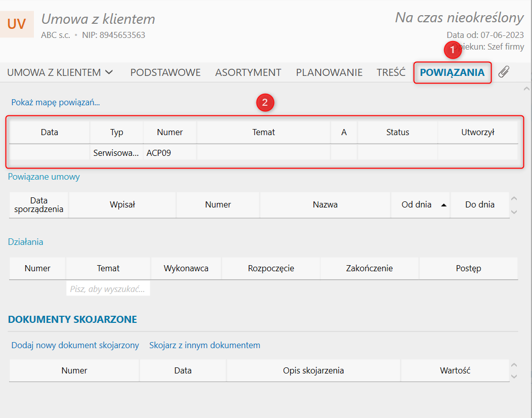Click the Działania section link
Screen dimensions: 532x418
26,242
